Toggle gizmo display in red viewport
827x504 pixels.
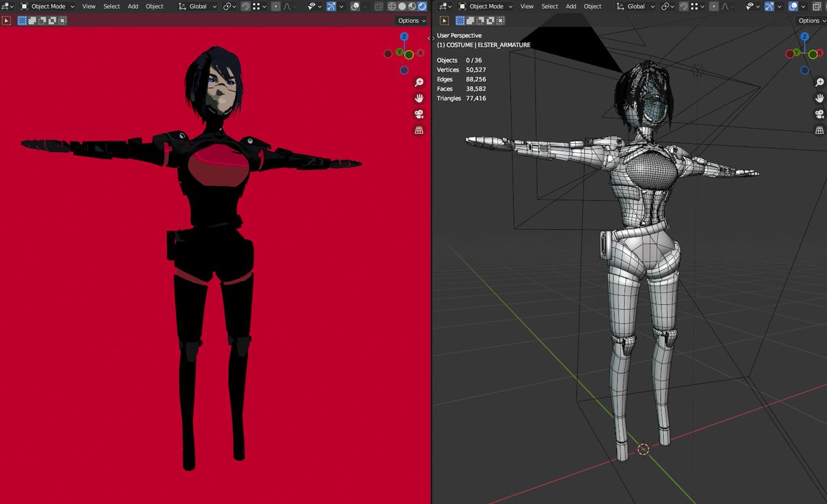pos(331,6)
